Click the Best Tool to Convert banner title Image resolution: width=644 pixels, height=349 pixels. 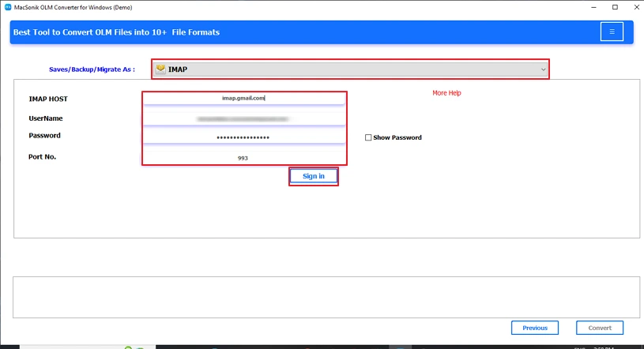pos(117,32)
